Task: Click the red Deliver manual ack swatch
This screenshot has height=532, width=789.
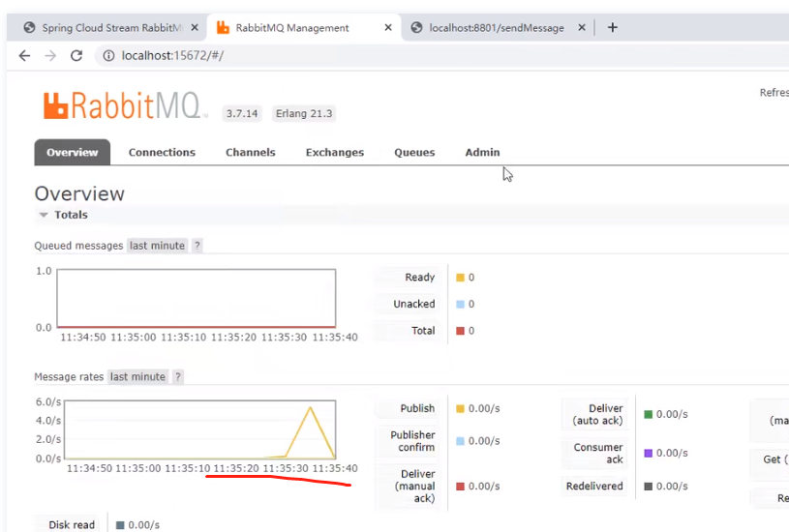Action: pos(460,487)
